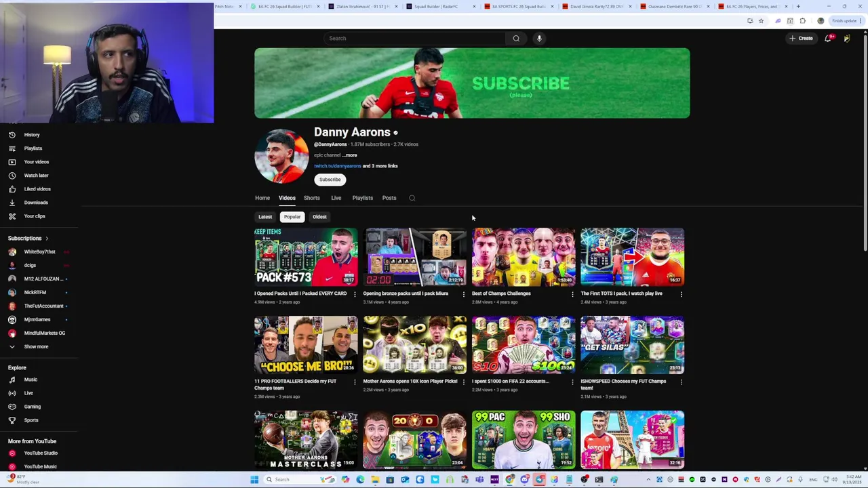
Task: Sort videos by Latest
Action: pyautogui.click(x=265, y=217)
